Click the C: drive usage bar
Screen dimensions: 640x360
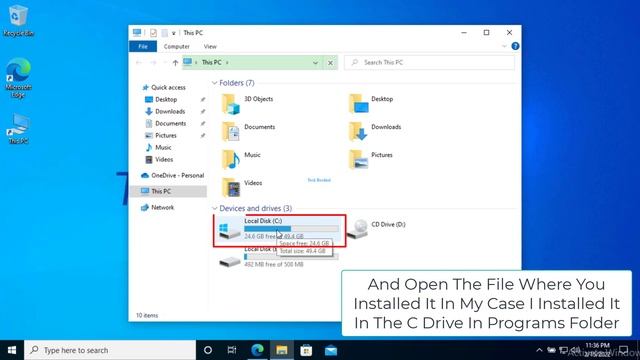291,229
